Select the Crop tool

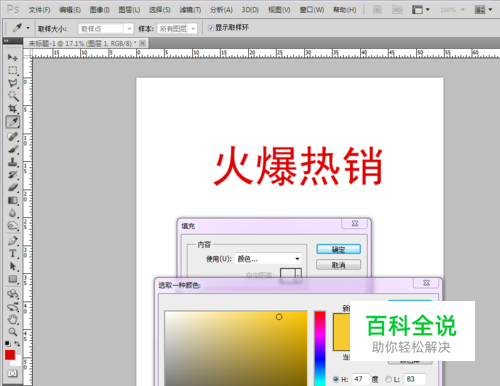click(x=13, y=109)
